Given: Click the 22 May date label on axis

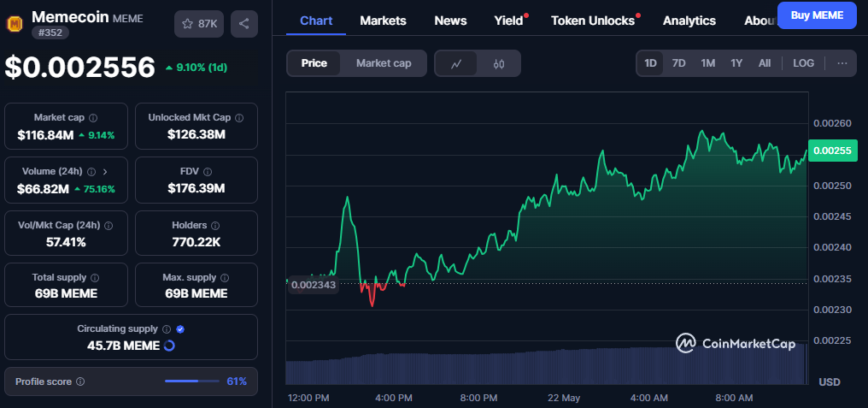Looking at the screenshot, I should (563, 398).
